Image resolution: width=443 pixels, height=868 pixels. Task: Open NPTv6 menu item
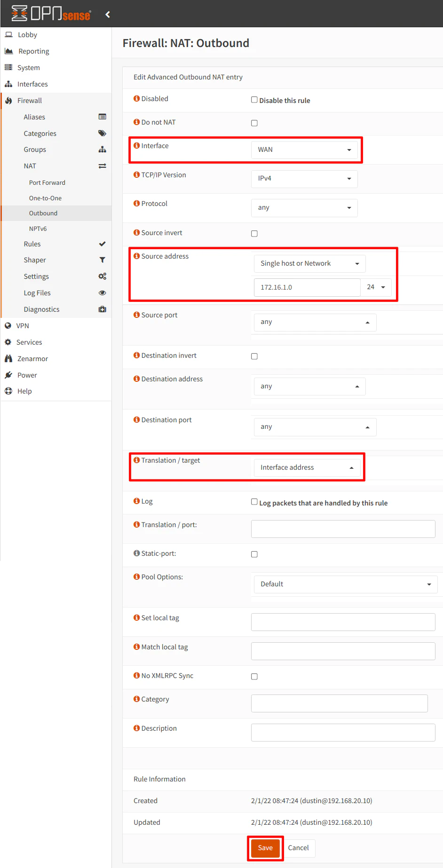point(38,229)
